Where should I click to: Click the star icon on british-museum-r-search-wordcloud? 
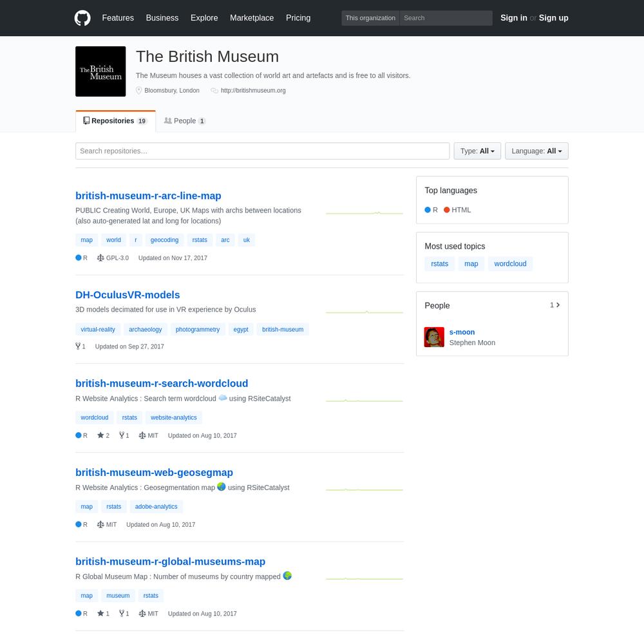100,435
